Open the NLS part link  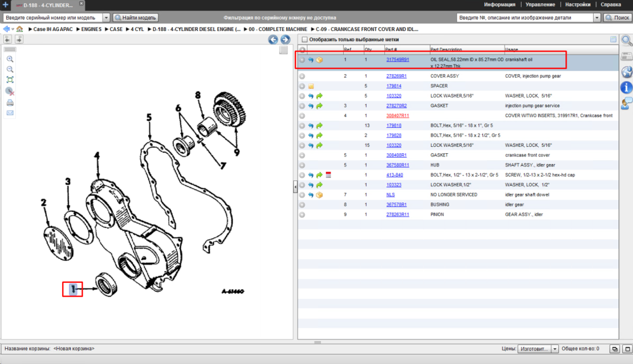pyautogui.click(x=391, y=195)
